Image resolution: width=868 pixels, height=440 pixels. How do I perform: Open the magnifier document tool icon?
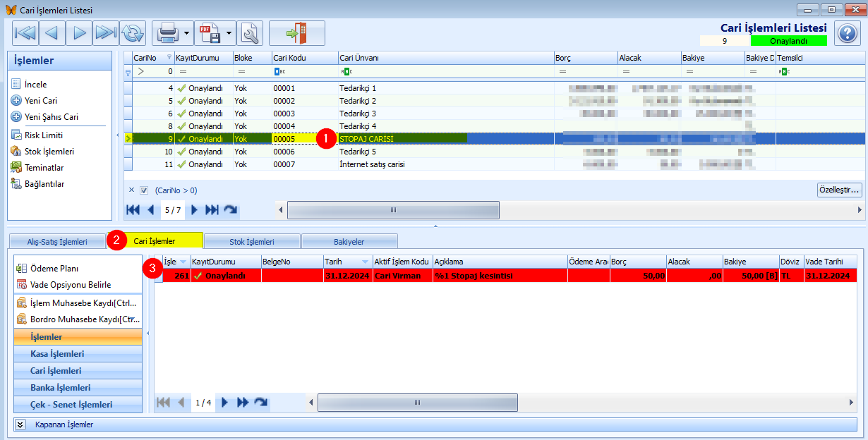[x=250, y=32]
